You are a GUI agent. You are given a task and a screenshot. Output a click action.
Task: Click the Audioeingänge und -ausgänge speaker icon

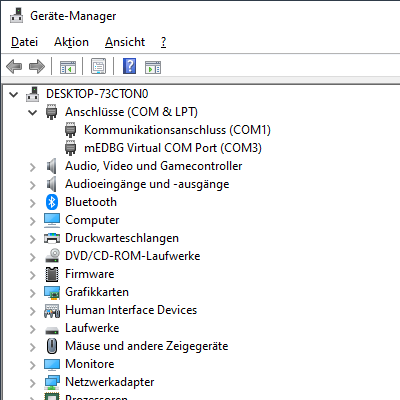tap(52, 184)
